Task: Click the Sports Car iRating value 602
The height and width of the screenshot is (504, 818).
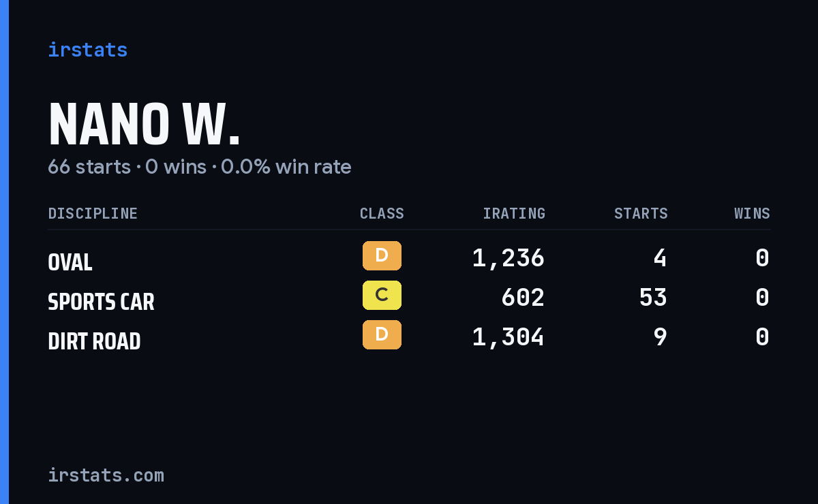Action: tap(523, 298)
